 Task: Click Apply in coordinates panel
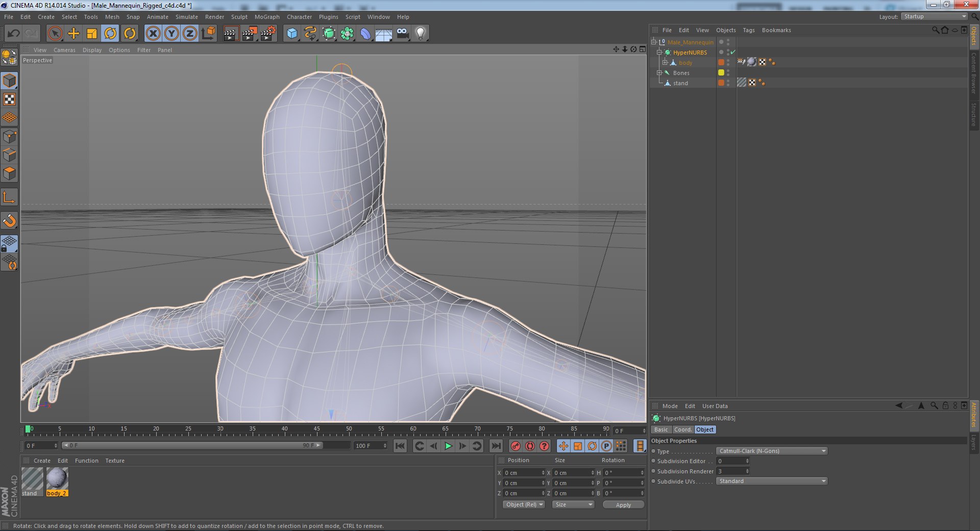623,504
